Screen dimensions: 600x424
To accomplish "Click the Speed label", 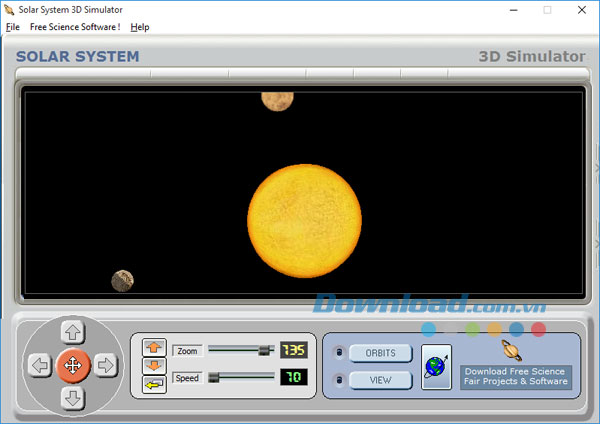I will (188, 378).
